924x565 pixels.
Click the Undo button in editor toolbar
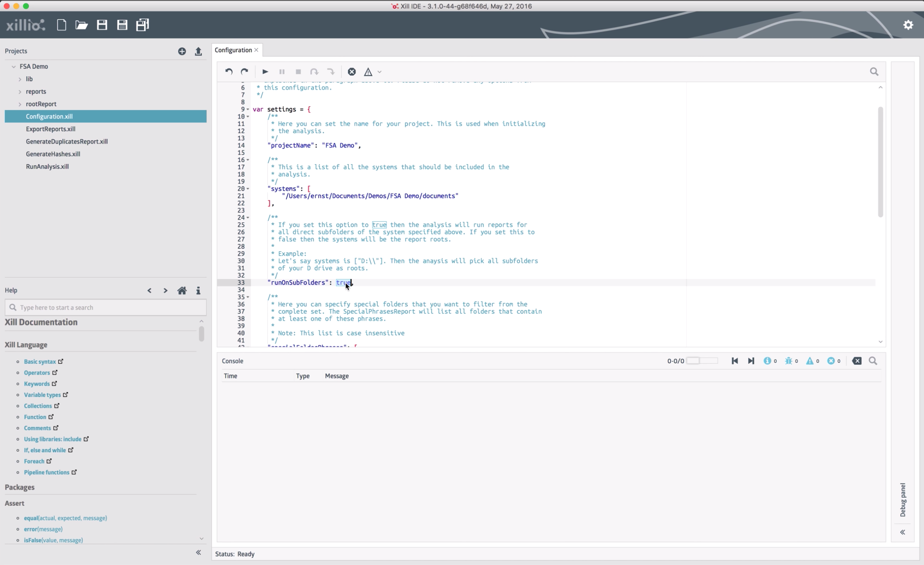pos(228,71)
